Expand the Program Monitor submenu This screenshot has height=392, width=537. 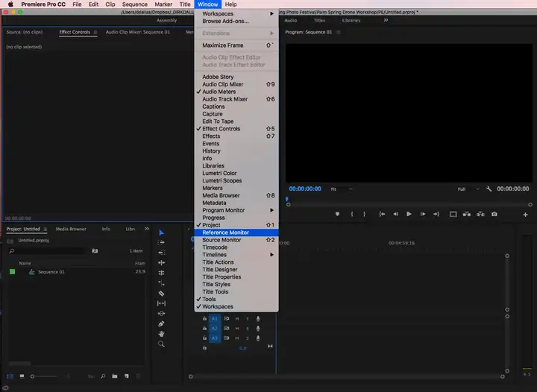pos(236,210)
